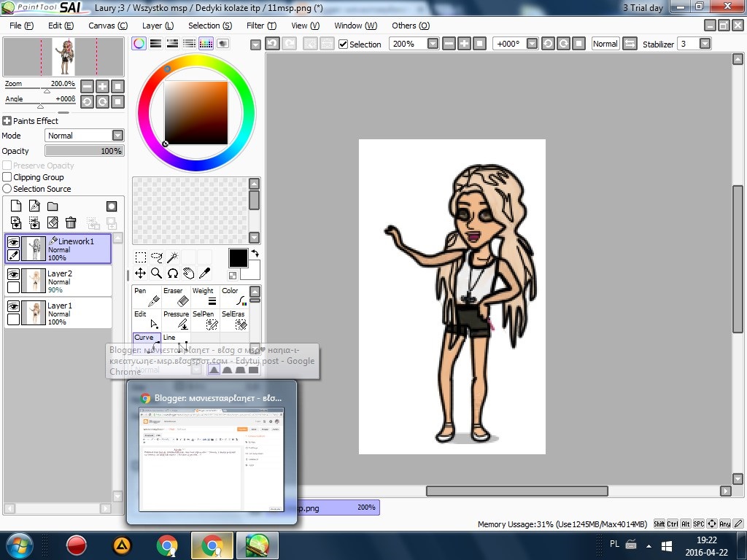Open the File menu
747x560 pixels.
(x=21, y=26)
